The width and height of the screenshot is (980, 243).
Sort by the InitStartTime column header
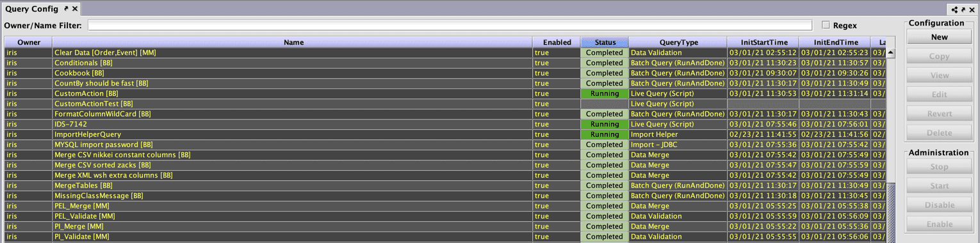pyautogui.click(x=763, y=42)
